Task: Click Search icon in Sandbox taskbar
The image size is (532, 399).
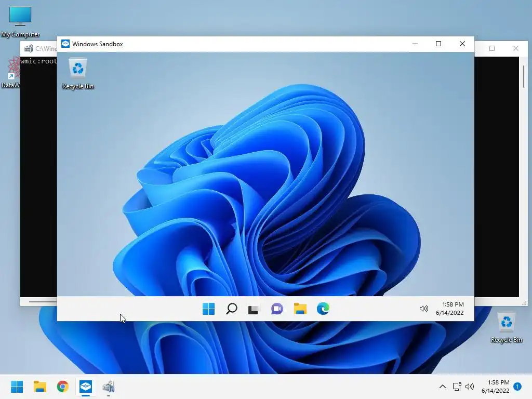Action: click(231, 309)
